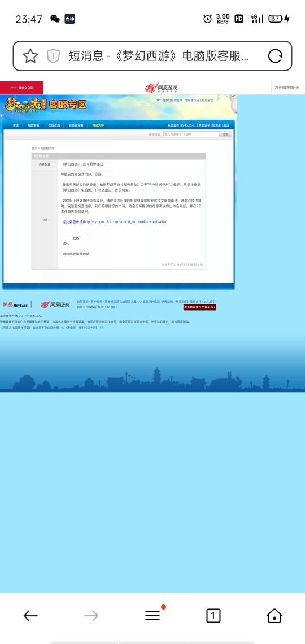Image resolution: width=305 pixels, height=644 pixels.
Task: Select 帮助指引 navigation item
Action: (33, 125)
